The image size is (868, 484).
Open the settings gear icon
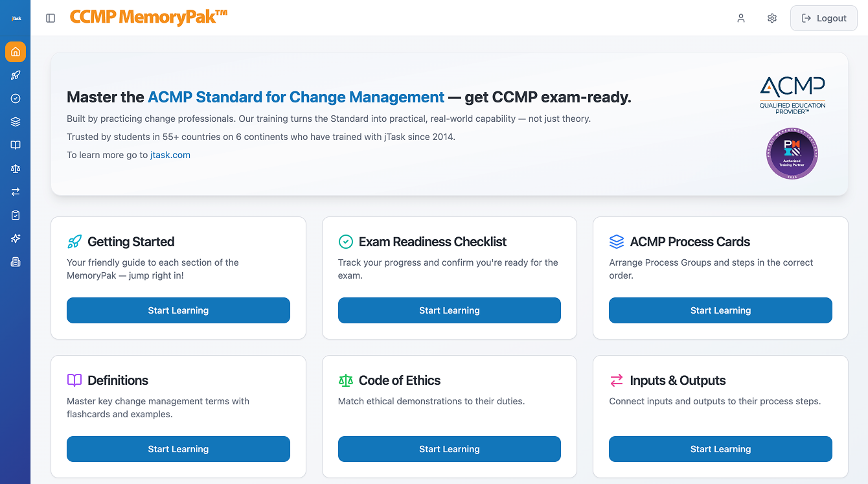click(x=772, y=18)
